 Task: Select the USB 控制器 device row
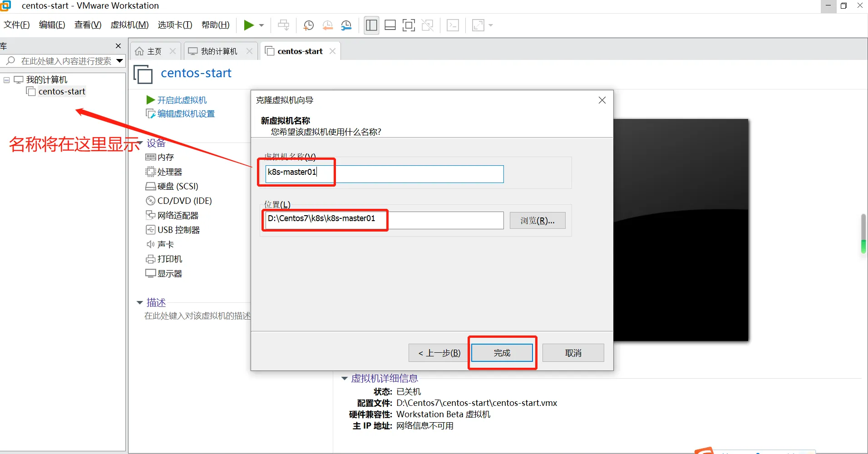[x=173, y=230]
